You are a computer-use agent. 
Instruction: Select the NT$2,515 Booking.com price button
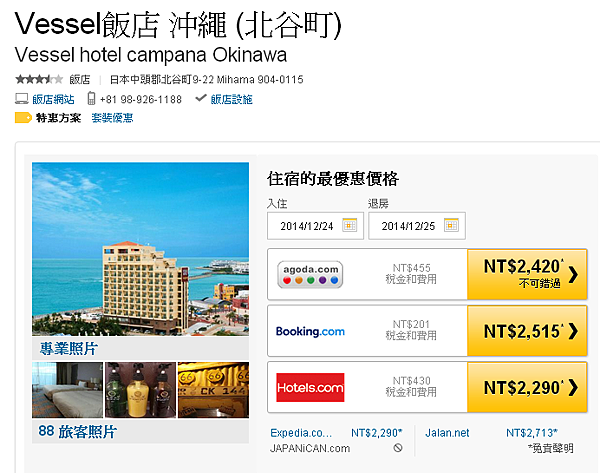(527, 331)
